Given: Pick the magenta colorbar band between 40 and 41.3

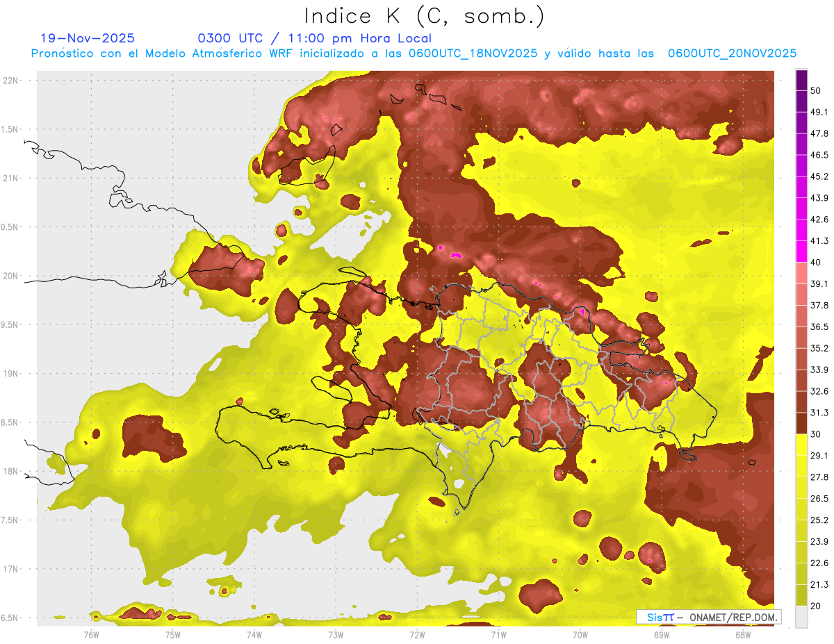Looking at the screenshot, I should click(801, 251).
